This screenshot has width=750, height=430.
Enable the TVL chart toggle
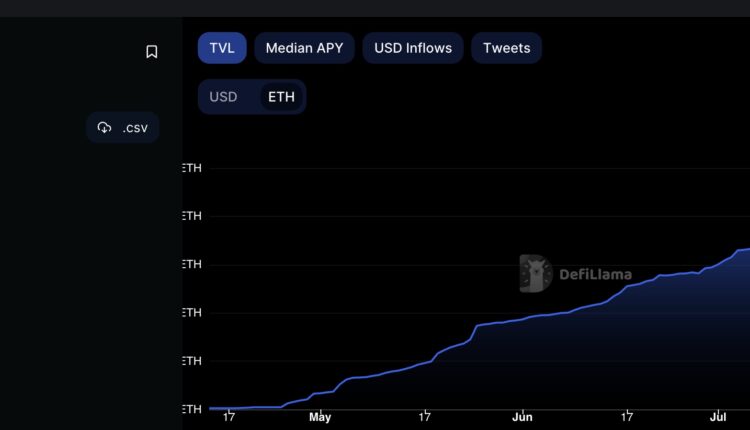point(222,48)
